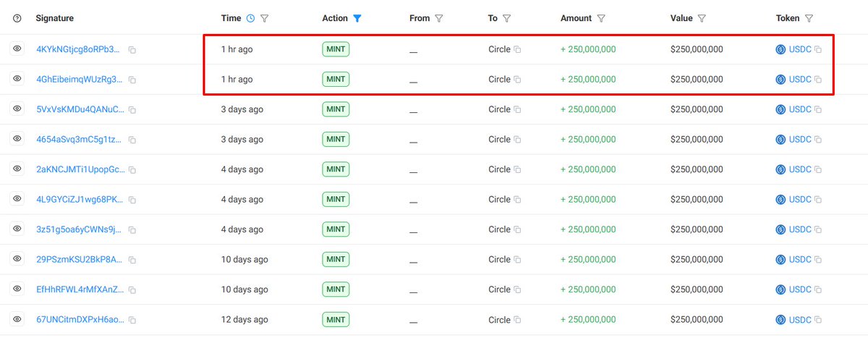Click the MINT badge in third row

[x=336, y=109]
